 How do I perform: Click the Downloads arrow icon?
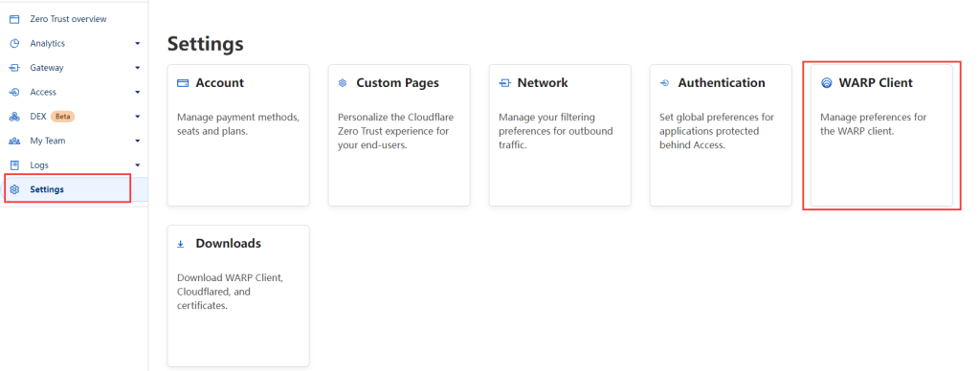(x=181, y=244)
